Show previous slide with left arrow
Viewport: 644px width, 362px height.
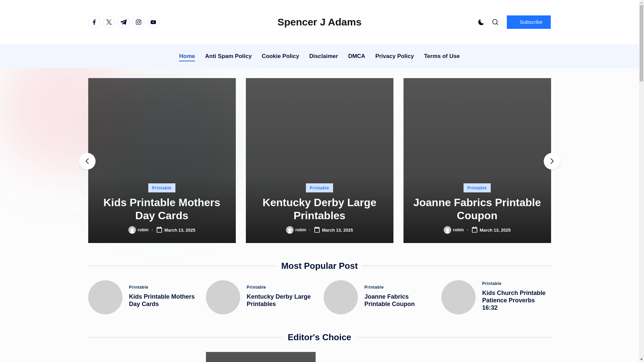(x=87, y=161)
